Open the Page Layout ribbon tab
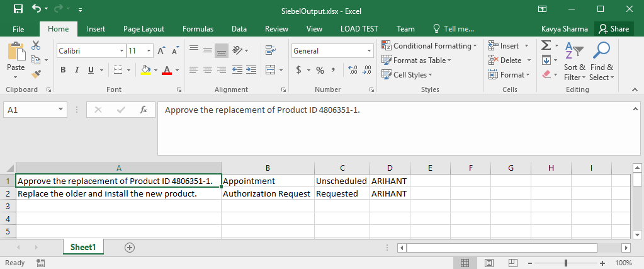Screen dimensions: 644x269 144,29
